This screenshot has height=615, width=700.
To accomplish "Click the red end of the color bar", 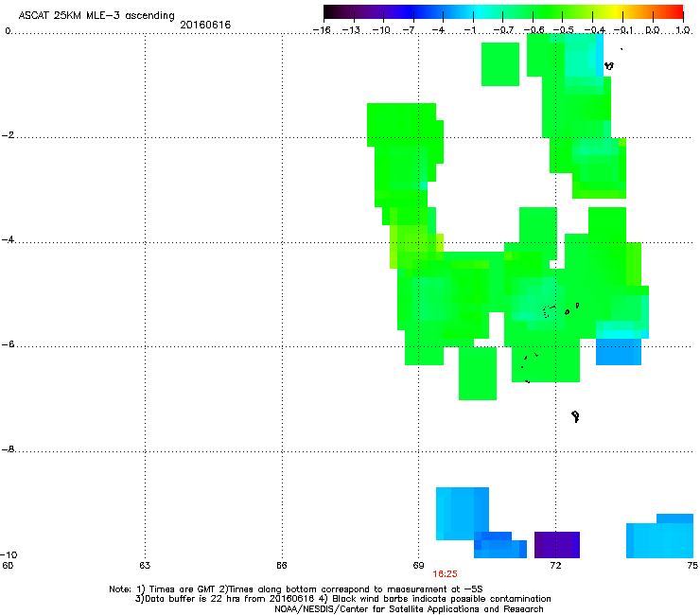I will 677,12.
